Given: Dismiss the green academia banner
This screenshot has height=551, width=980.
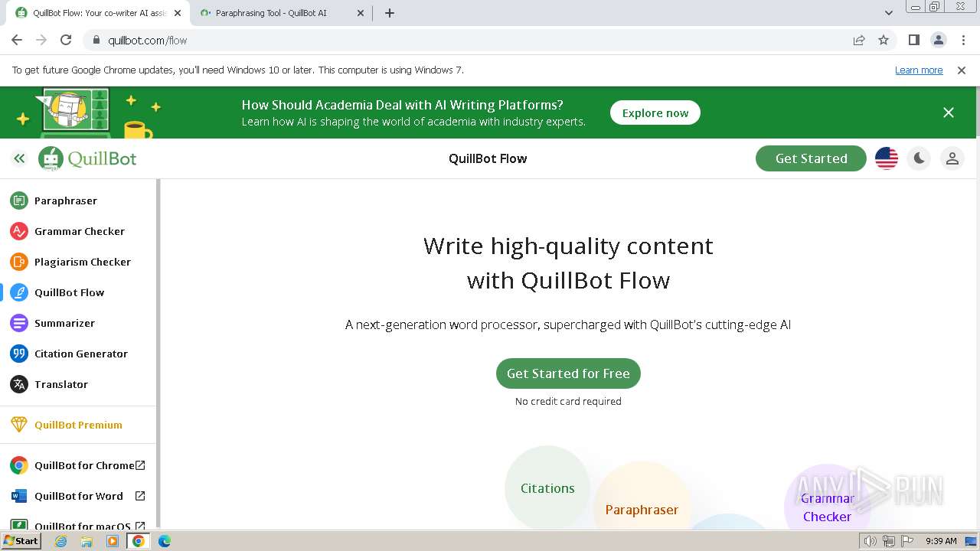Looking at the screenshot, I should pos(949,112).
